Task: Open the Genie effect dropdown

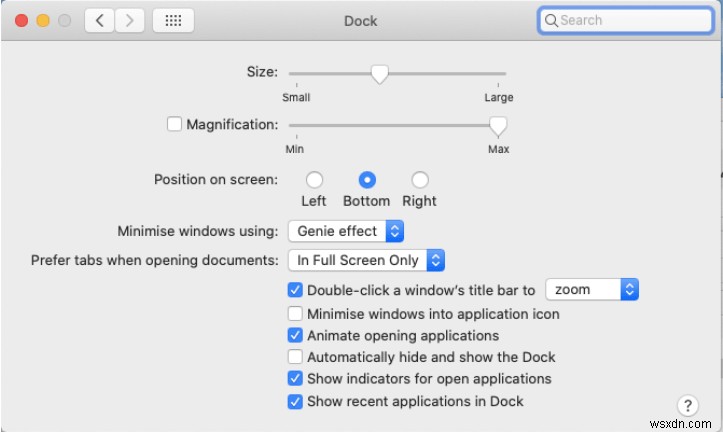Action: coord(346,231)
